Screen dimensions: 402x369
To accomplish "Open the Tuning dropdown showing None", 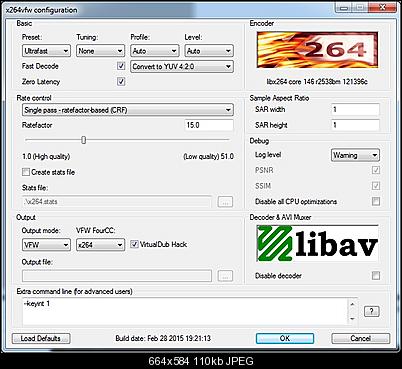I will point(100,51).
